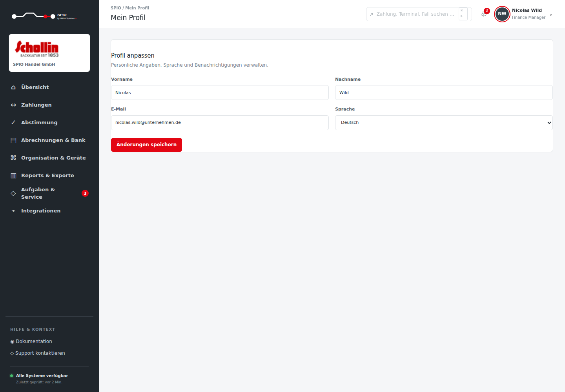Click the Abrechnungen & Bank list icon
This screenshot has height=392, width=565.
pos(13,140)
